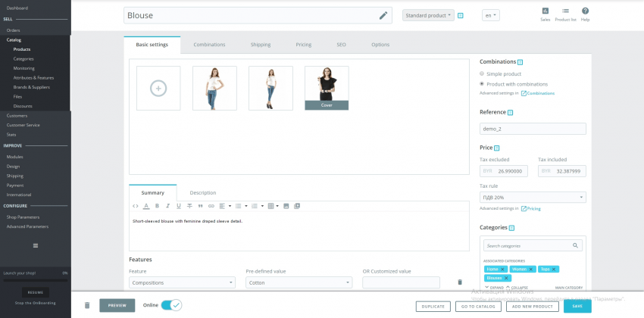The image size is (644, 318).
Task: Click the Duplicate button
Action: pyautogui.click(x=433, y=307)
